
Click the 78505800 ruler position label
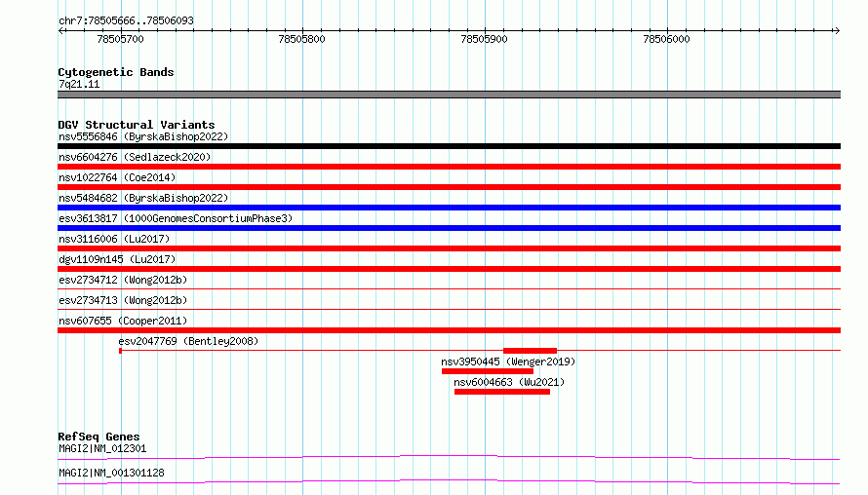pos(301,39)
